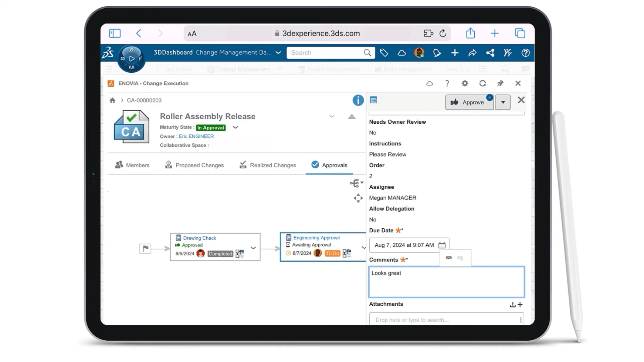Expand the Drawing Check task chevron
Viewport: 644px width, 362px height.
coord(253,248)
